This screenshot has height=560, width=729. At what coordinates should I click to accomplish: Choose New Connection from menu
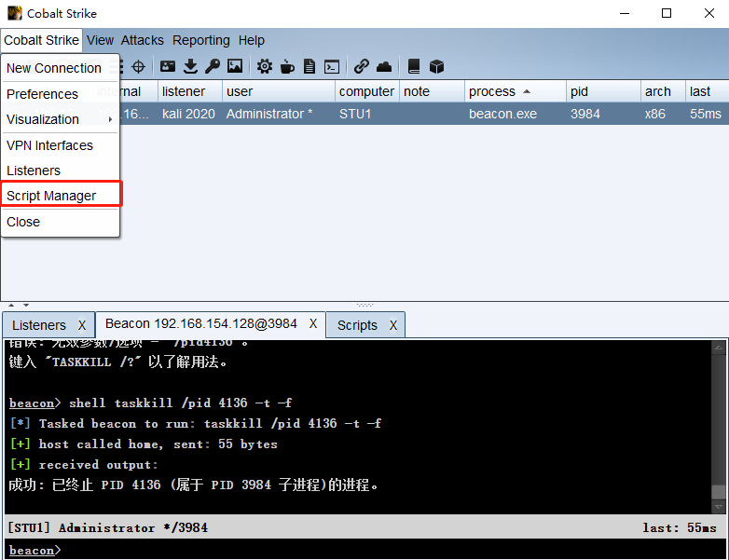[54, 68]
